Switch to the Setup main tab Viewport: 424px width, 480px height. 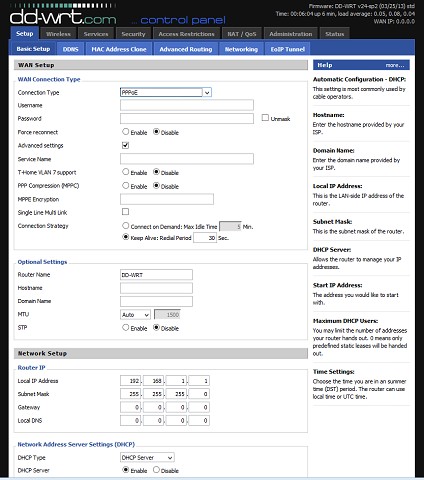[25, 34]
